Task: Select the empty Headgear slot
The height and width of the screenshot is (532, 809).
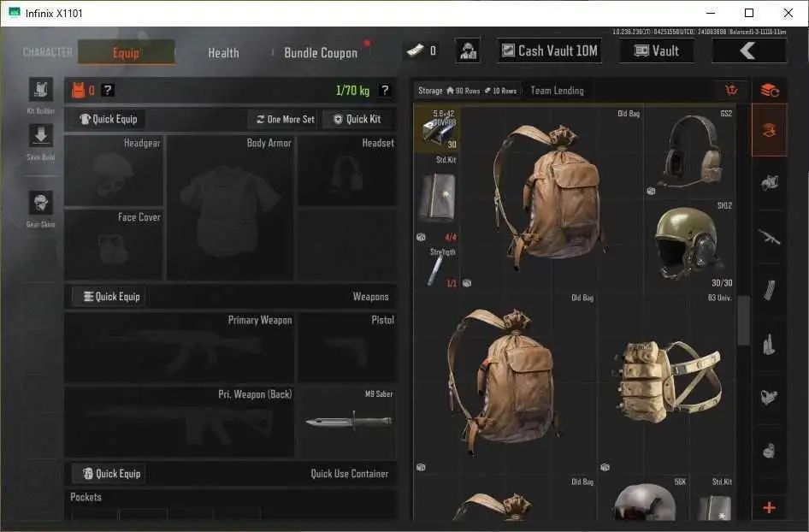Action: point(114,171)
